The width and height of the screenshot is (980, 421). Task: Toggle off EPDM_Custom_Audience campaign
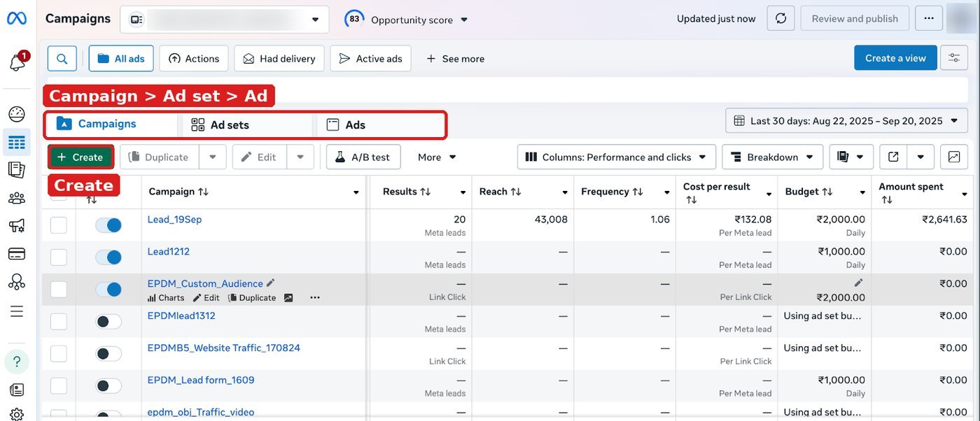point(108,290)
